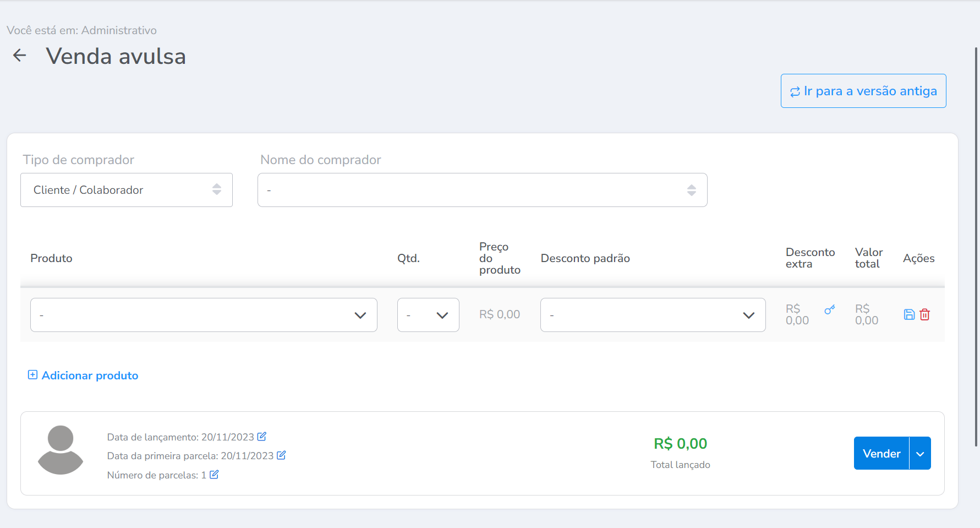This screenshot has width=980, height=528.
Task: Open the Nome do comprador selector
Action: click(x=482, y=190)
